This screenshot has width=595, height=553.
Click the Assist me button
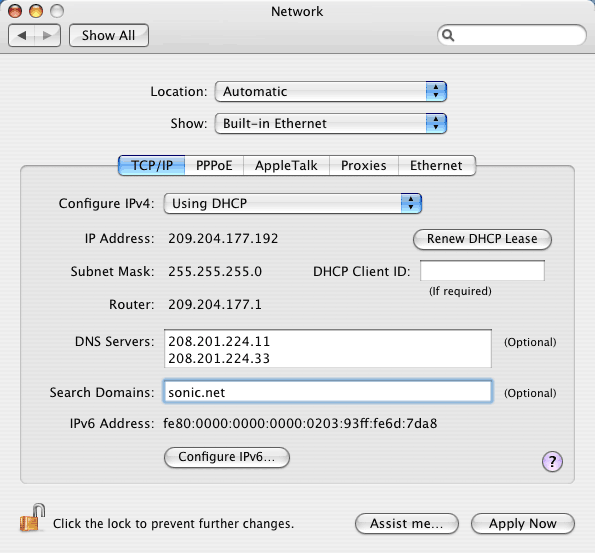[x=406, y=524]
